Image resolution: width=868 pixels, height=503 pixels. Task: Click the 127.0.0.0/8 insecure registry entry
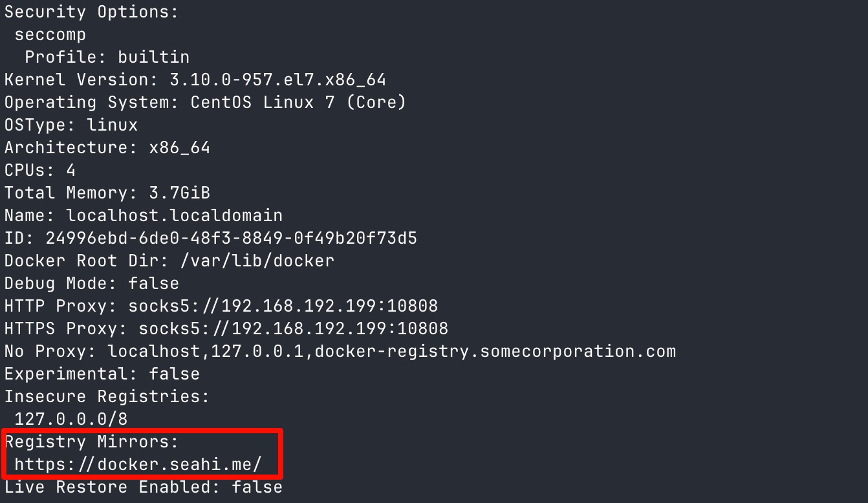pos(71,419)
